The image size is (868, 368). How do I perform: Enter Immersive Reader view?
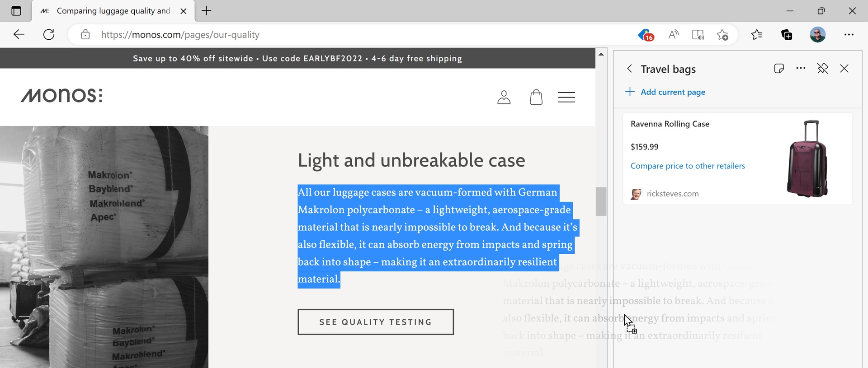point(698,35)
